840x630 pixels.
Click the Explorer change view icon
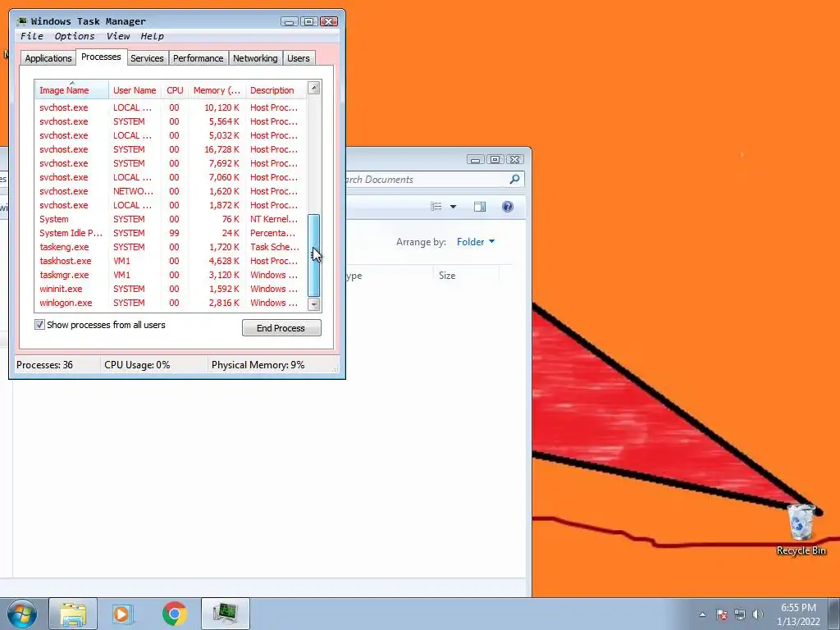[436, 207]
